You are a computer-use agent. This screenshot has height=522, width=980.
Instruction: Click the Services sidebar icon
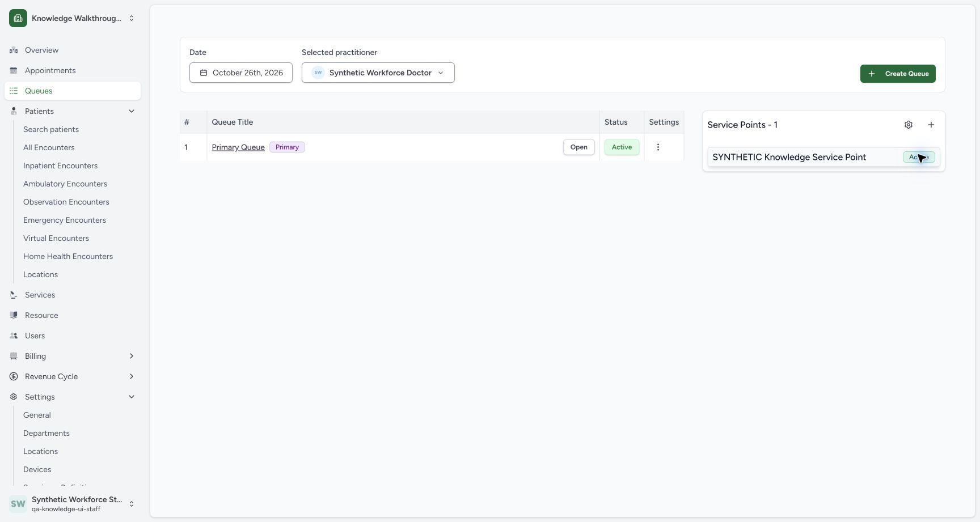pos(14,295)
